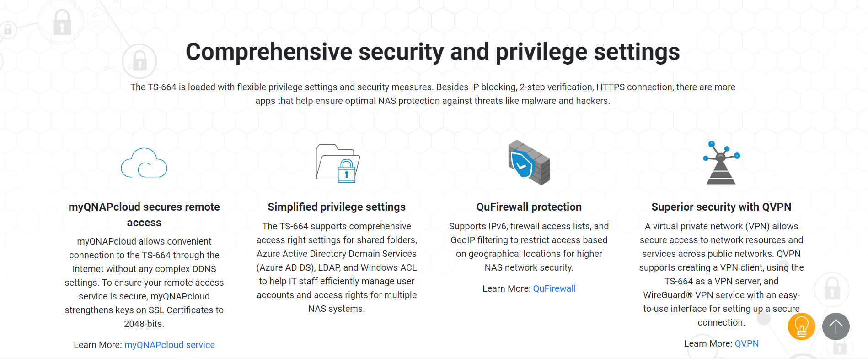868x359 pixels.
Task: Click the QuFirewall shield wall icon
Action: pos(529,163)
